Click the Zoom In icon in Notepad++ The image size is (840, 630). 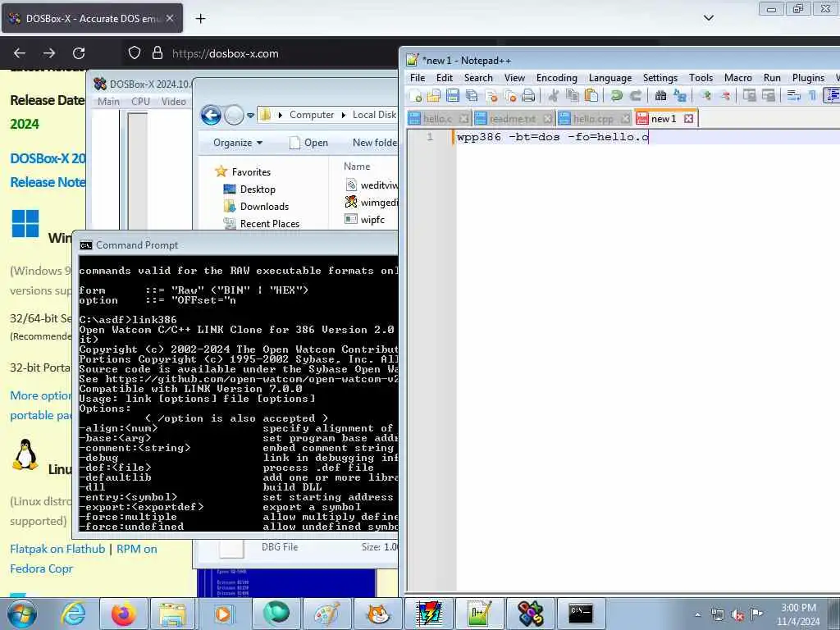(706, 96)
